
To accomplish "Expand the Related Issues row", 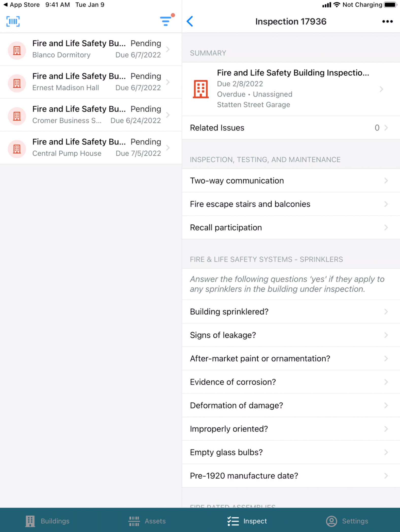I will click(291, 128).
